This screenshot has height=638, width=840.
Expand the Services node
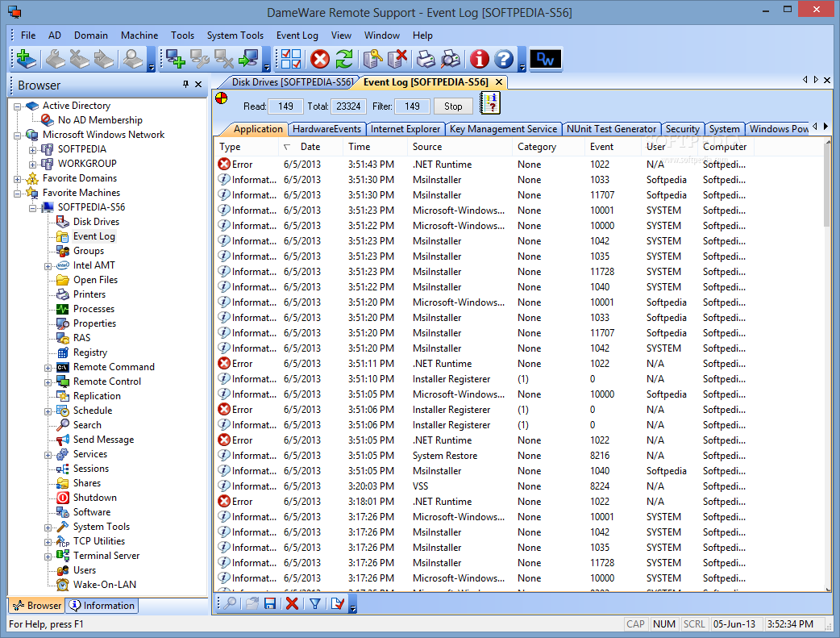pos(48,455)
